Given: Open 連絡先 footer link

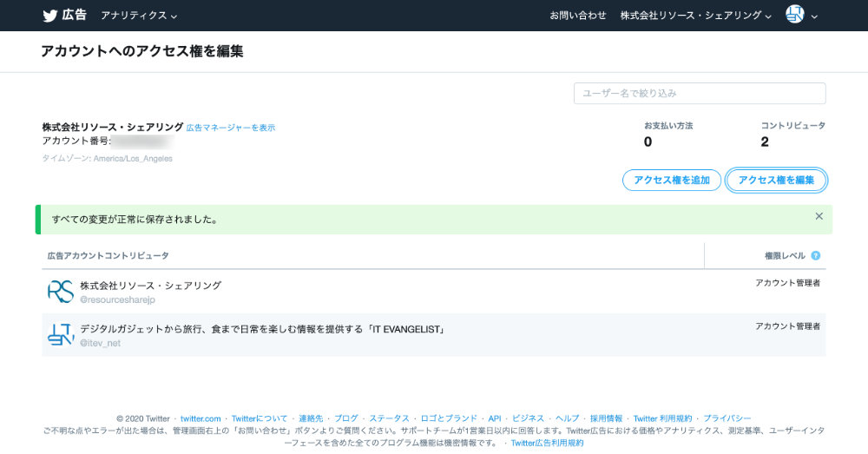Looking at the screenshot, I should (311, 418).
